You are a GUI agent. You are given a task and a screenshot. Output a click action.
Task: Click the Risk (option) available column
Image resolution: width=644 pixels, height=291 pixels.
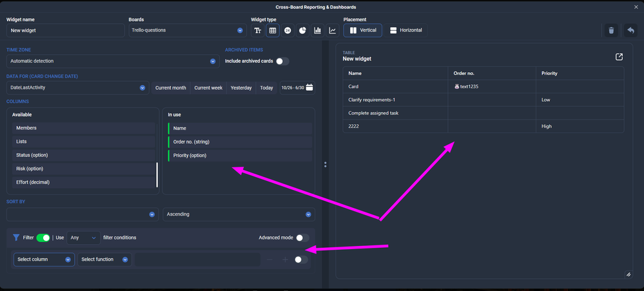point(84,169)
